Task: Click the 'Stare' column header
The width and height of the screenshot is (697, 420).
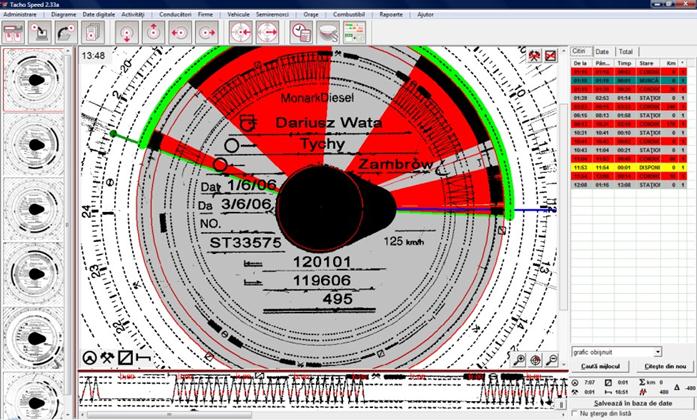Action: click(647, 64)
